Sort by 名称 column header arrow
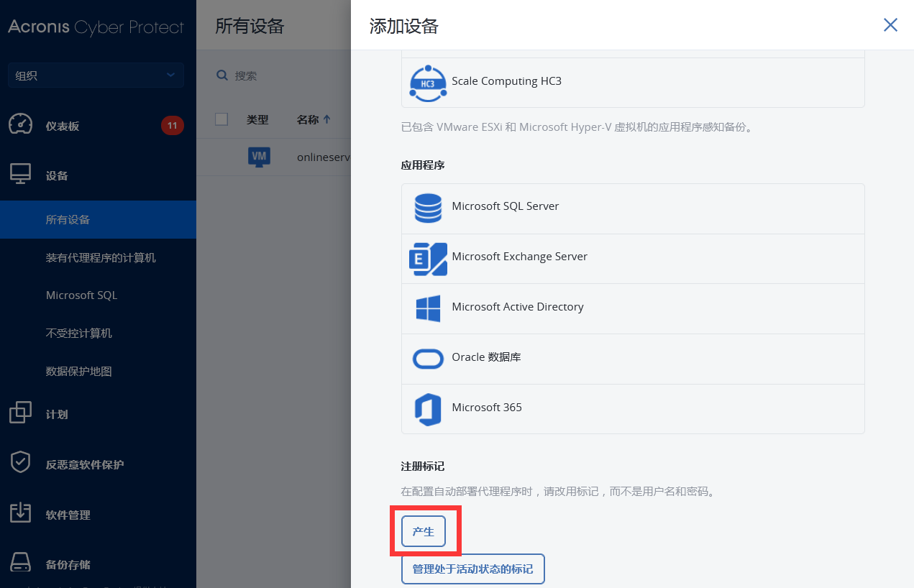Image resolution: width=914 pixels, height=588 pixels. (x=327, y=119)
